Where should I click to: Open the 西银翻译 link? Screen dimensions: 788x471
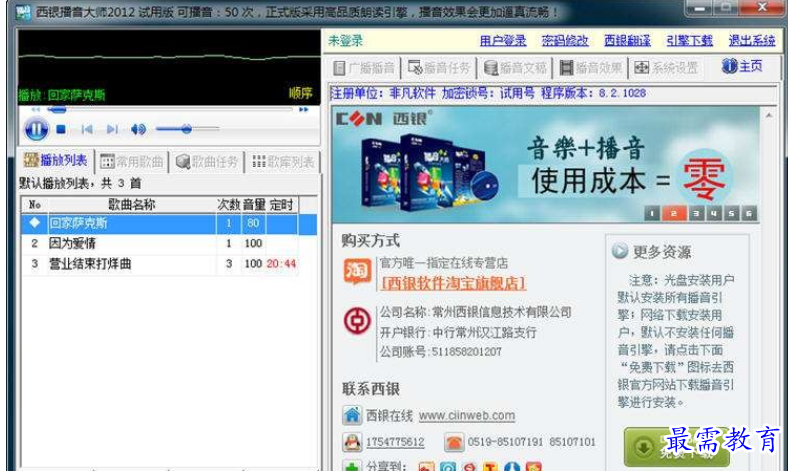[x=627, y=41]
